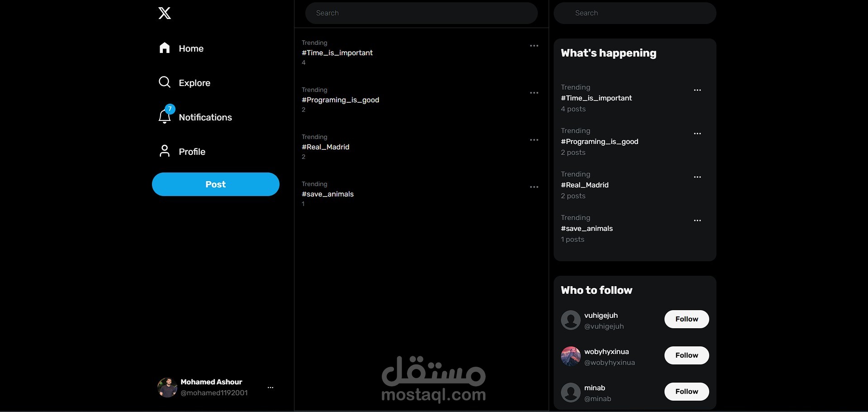Click the X logo icon

[165, 13]
